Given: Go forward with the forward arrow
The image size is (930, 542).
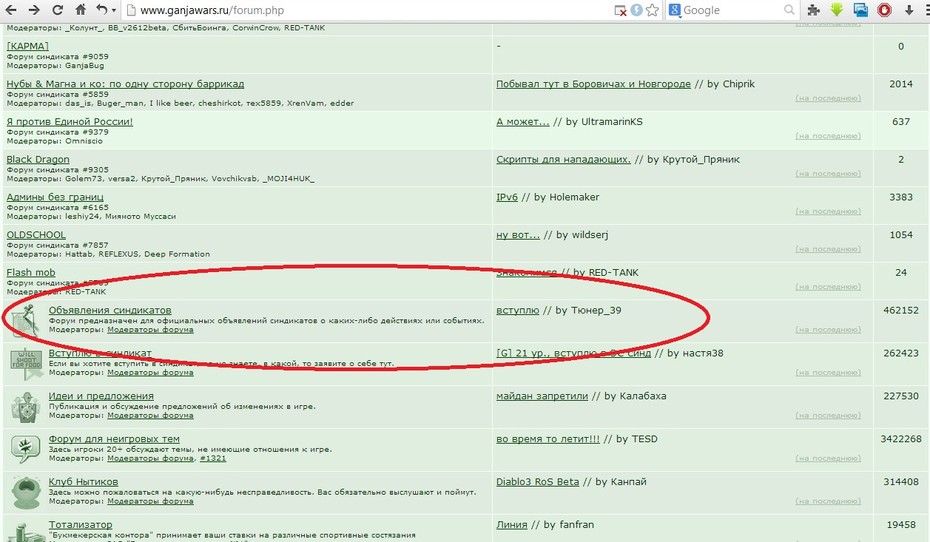Looking at the screenshot, I should pyautogui.click(x=34, y=10).
